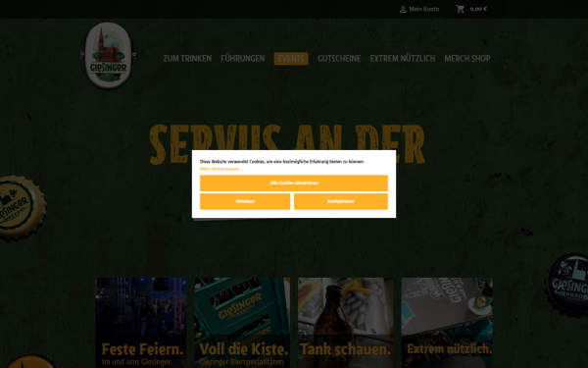The height and width of the screenshot is (368, 588).
Task: Open the shopping cart icon
Action: [461, 9]
